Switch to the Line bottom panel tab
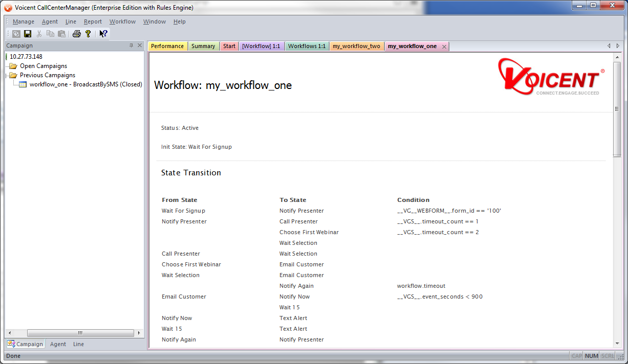This screenshot has height=364, width=628. pyautogui.click(x=78, y=344)
